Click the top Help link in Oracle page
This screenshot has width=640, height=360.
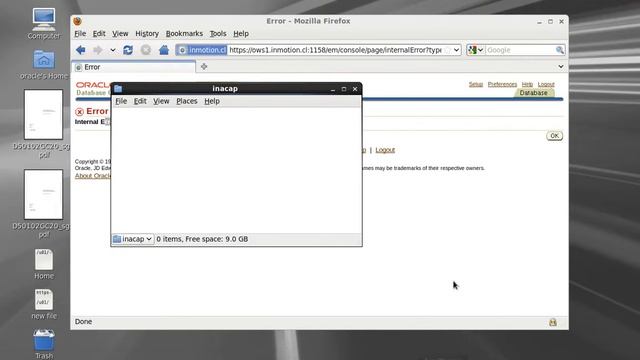pyautogui.click(x=527, y=84)
